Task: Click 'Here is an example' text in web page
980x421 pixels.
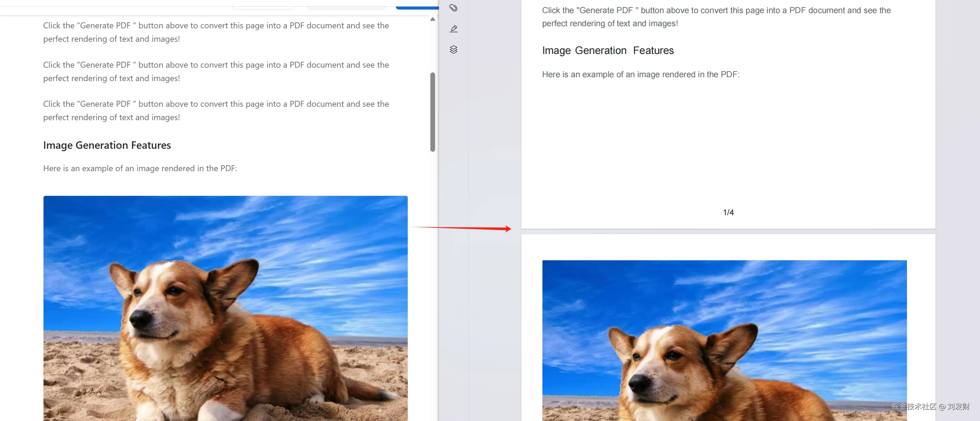Action: click(x=140, y=168)
